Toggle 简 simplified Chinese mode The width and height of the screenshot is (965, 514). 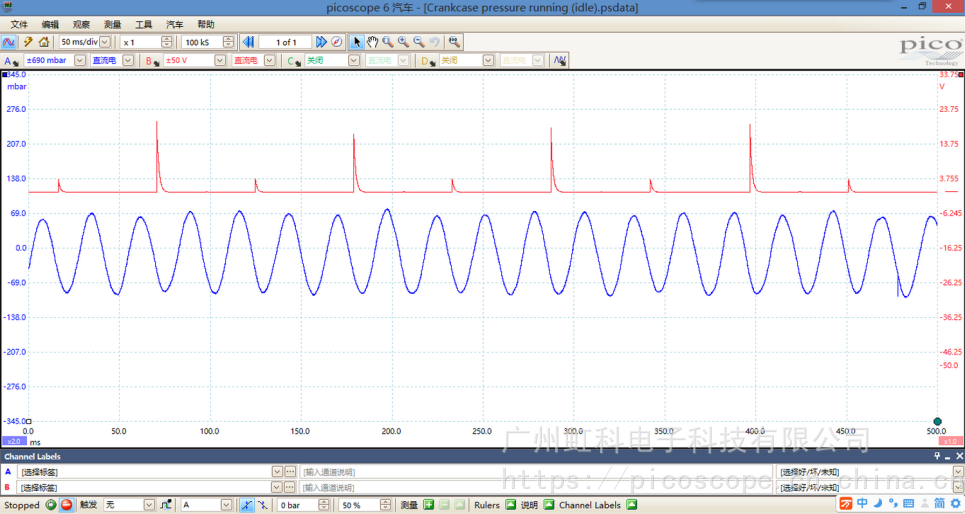click(939, 504)
